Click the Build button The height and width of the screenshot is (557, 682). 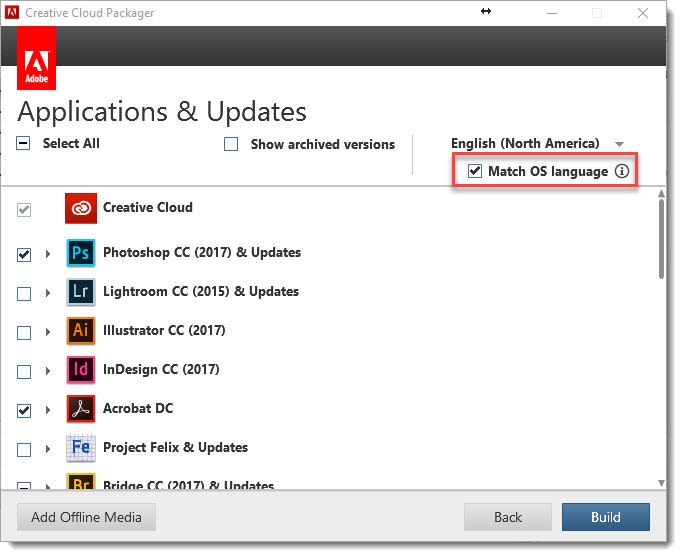605,517
